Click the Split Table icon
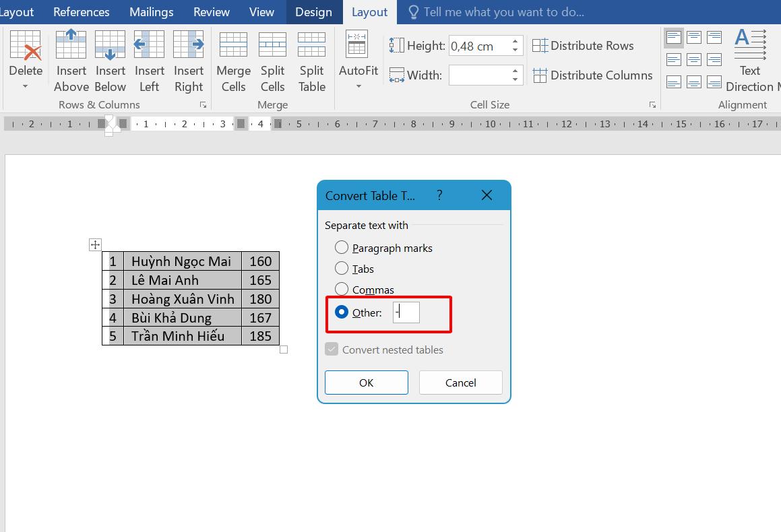781x532 pixels. click(x=312, y=44)
